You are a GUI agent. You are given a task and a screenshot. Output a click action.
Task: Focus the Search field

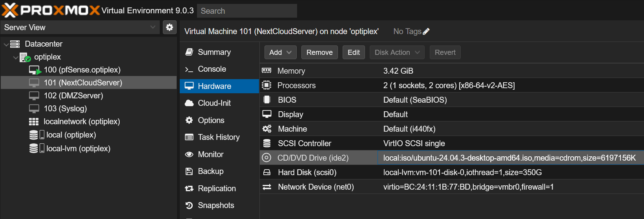247,11
